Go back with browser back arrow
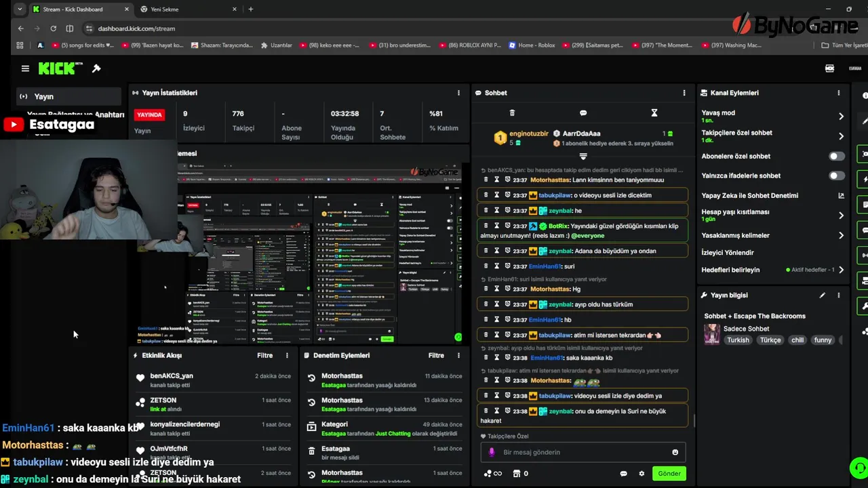868x488 pixels. coord(20,28)
